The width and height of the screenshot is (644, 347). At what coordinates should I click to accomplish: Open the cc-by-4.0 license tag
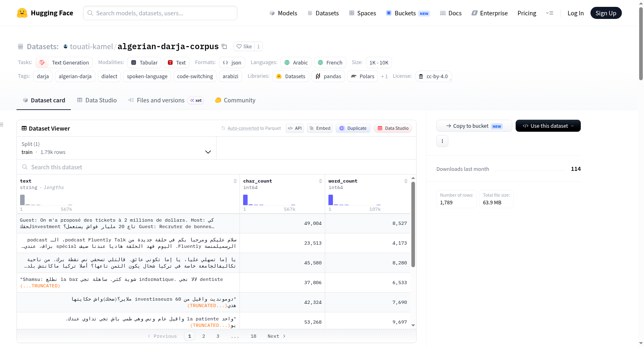point(433,76)
